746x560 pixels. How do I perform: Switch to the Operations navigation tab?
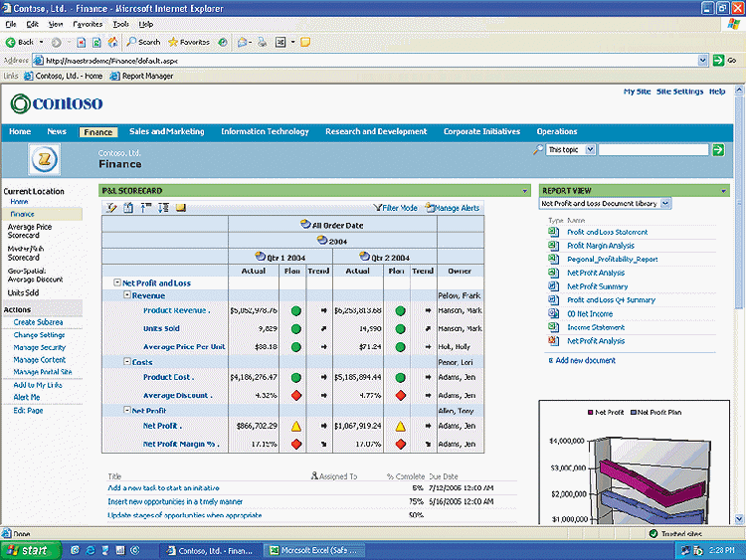[x=557, y=131]
